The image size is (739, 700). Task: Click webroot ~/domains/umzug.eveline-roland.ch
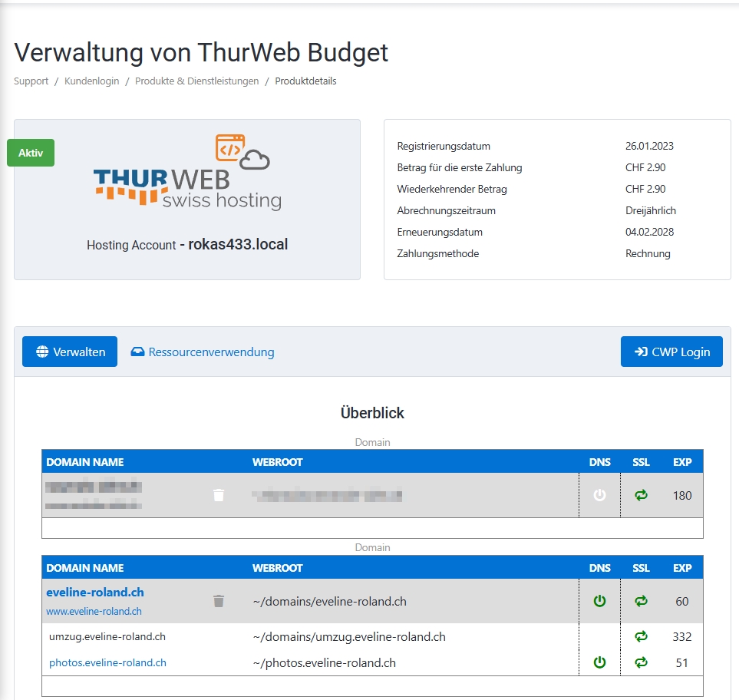348,637
